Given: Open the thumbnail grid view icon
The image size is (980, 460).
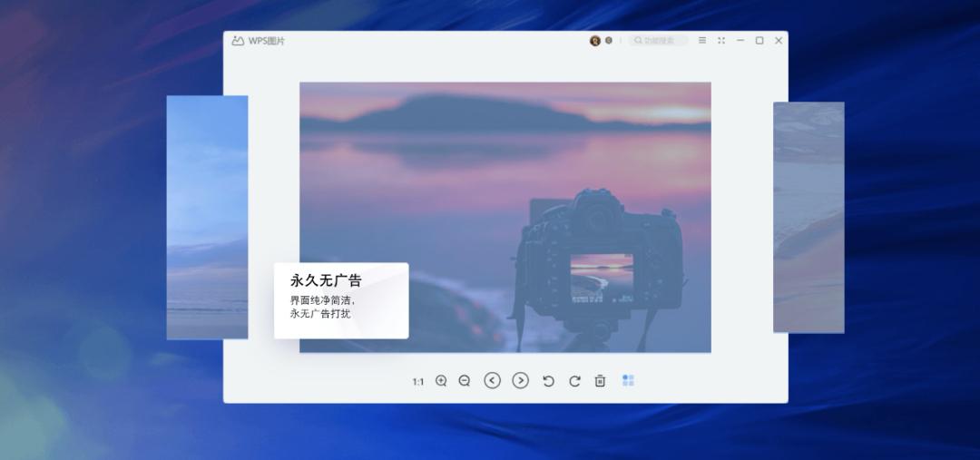Looking at the screenshot, I should click(628, 380).
